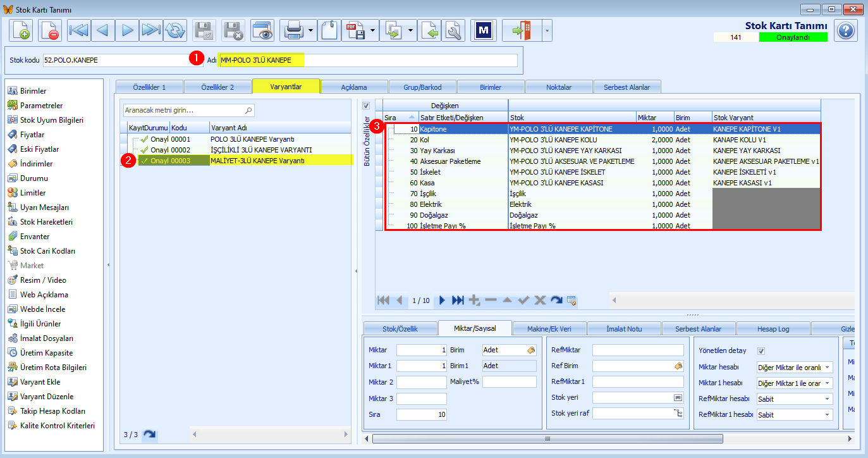Viewport: 868px width, 458px height.
Task: Toggle the Yönetilen detay checkbox
Action: [762, 351]
